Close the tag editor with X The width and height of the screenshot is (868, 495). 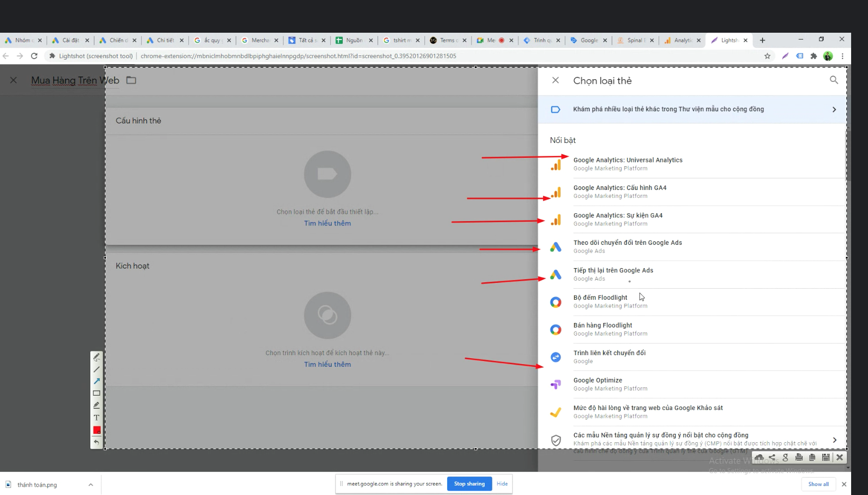click(x=14, y=80)
